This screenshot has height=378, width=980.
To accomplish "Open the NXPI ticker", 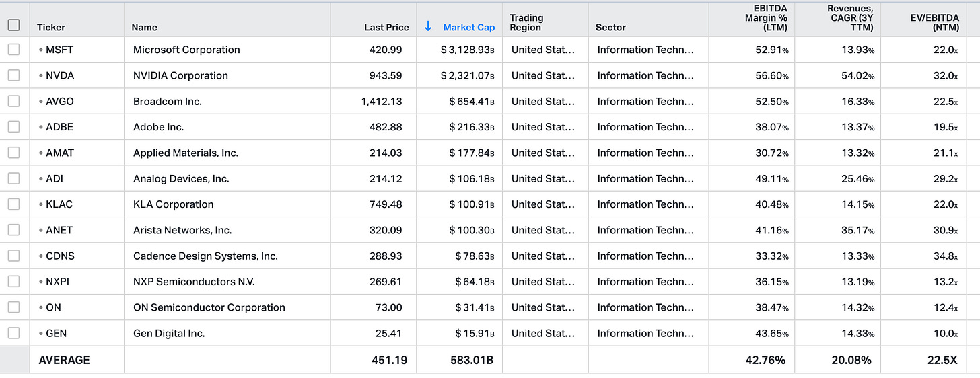I will pos(57,282).
